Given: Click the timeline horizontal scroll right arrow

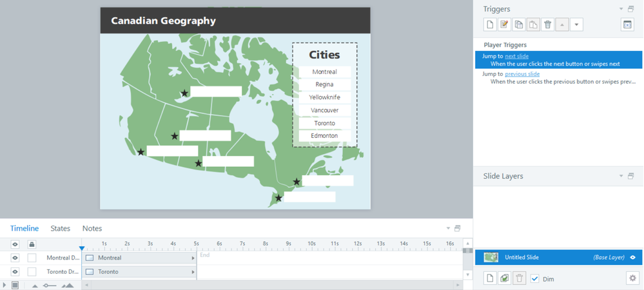Looking at the screenshot, I should point(458,285).
